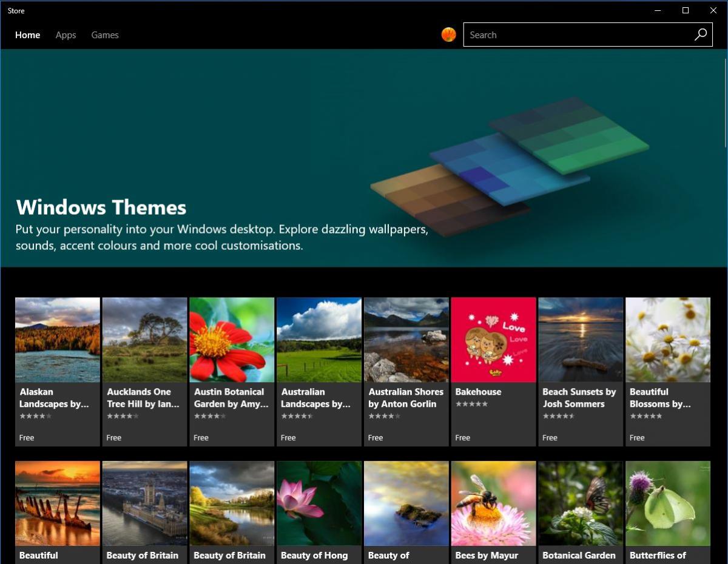
Task: Click the Bees by Mayur title
Action: click(487, 556)
